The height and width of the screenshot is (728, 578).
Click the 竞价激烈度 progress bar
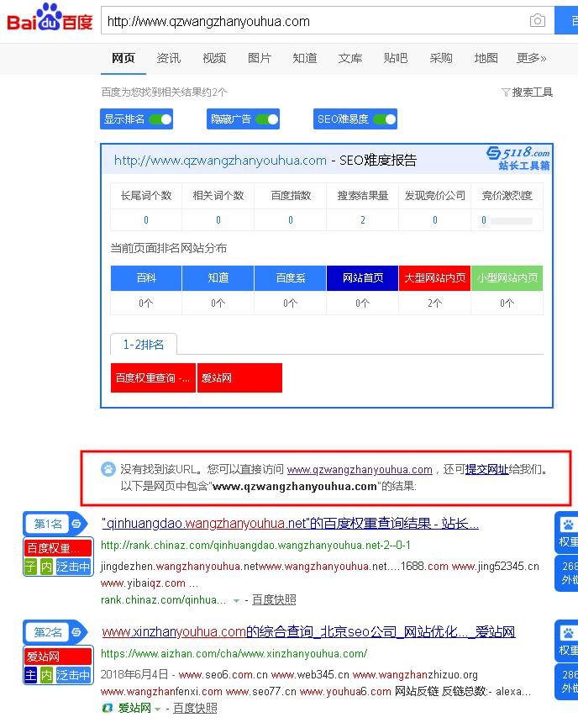512,221
